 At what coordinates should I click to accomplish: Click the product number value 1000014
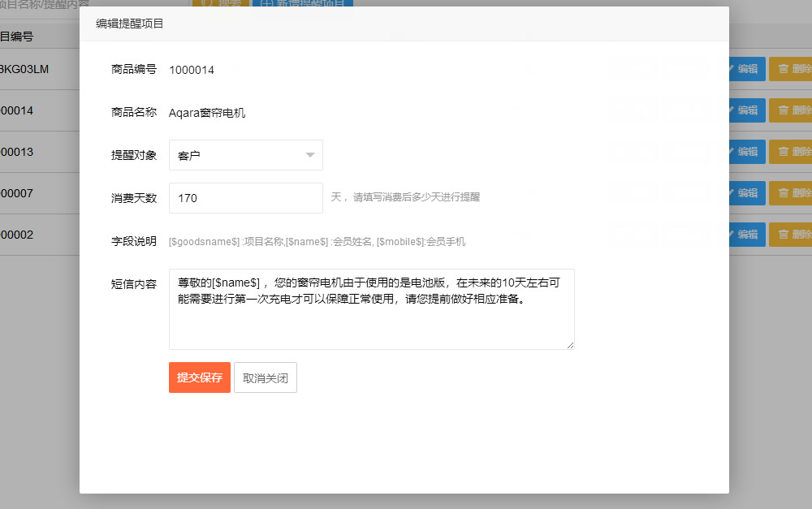(x=192, y=70)
